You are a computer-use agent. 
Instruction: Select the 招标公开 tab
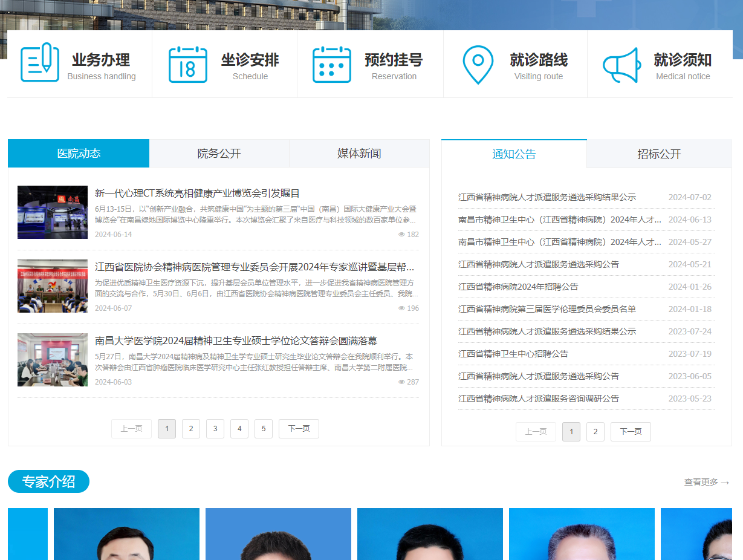(x=659, y=154)
